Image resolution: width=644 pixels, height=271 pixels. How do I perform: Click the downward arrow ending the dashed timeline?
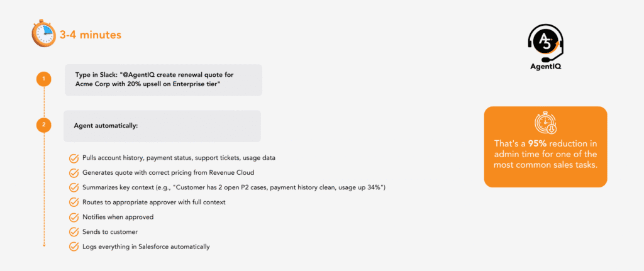[43, 244]
